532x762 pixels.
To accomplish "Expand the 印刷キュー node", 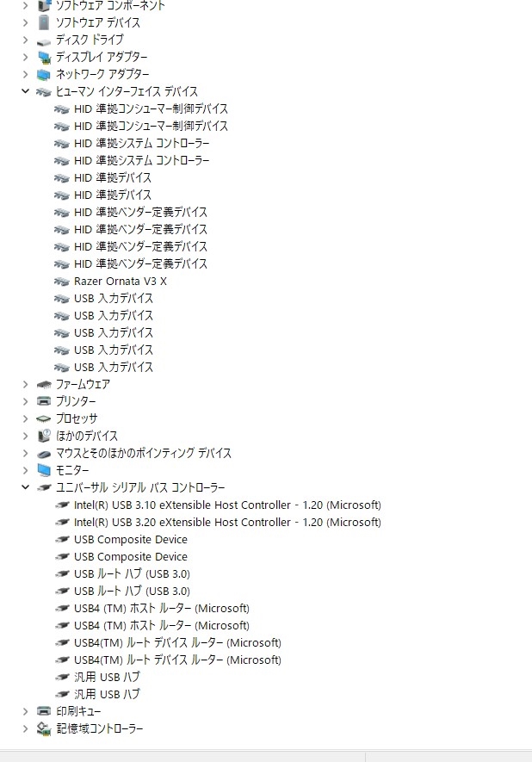I will click(x=25, y=711).
